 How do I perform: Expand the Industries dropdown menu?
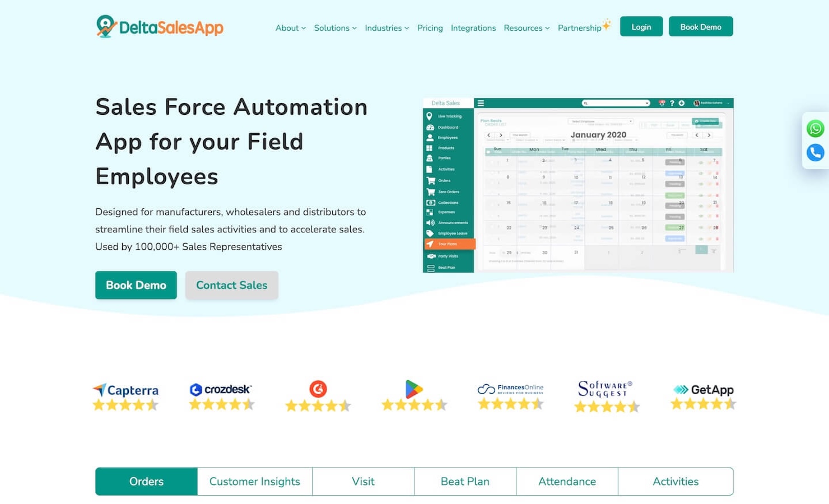386,28
